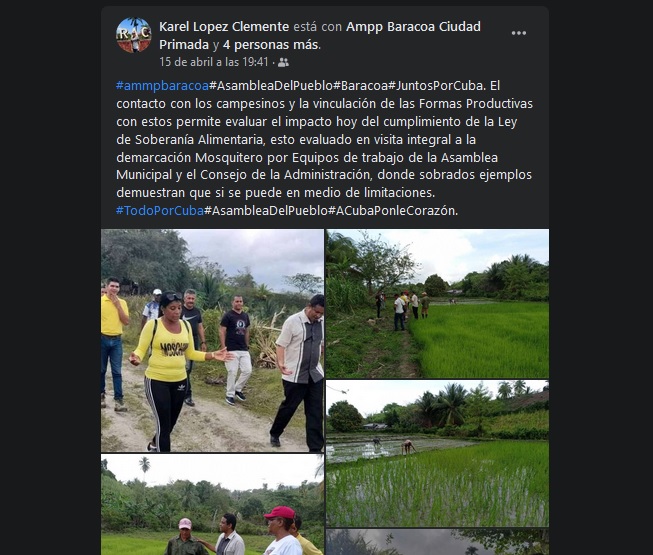Viewport: 653px width, 555px height.
Task: Open photo of flooded rice paddy with workers
Action: pyautogui.click(x=437, y=453)
